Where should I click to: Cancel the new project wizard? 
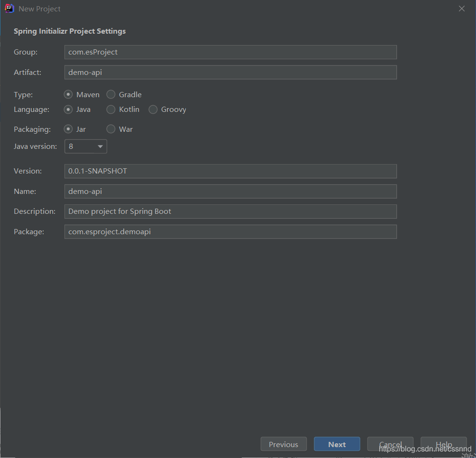click(x=390, y=444)
